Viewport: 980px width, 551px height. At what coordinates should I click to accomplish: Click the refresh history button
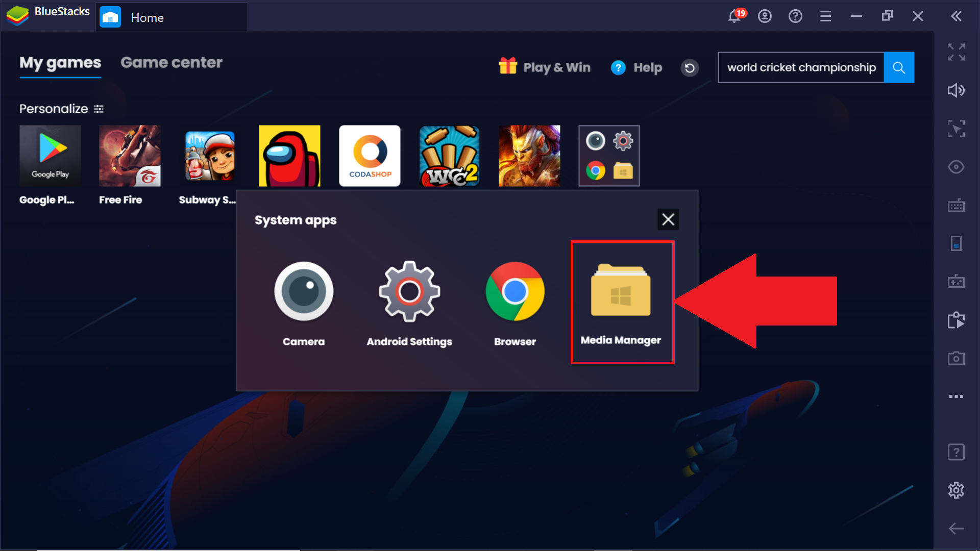(690, 67)
